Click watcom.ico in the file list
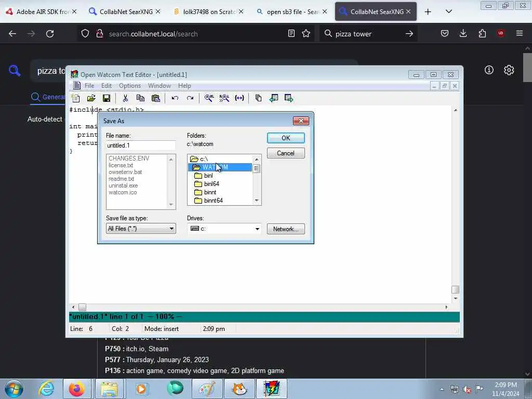This screenshot has height=399, width=532. click(x=123, y=192)
